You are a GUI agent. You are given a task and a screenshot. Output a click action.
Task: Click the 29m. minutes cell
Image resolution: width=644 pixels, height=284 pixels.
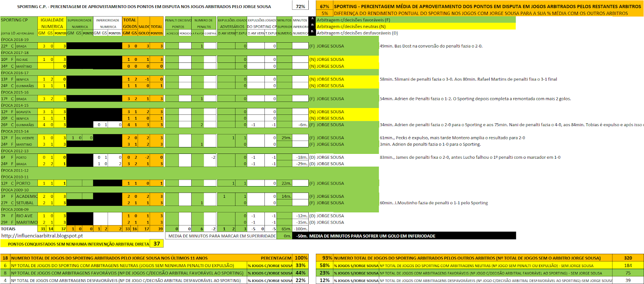coord(285,138)
